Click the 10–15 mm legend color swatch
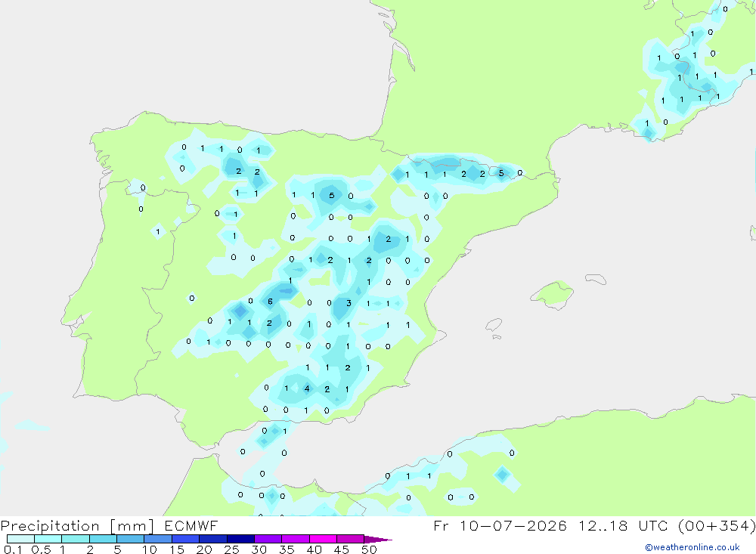756x554 pixels. tap(158, 539)
